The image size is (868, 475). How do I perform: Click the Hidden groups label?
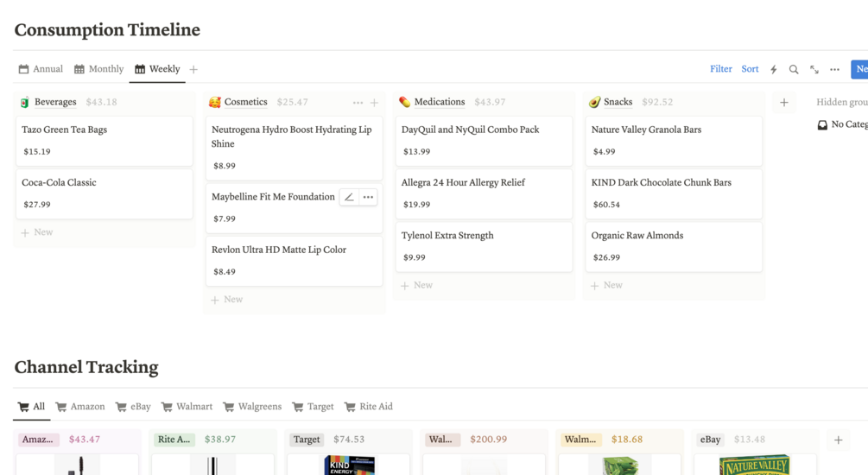coord(842,102)
